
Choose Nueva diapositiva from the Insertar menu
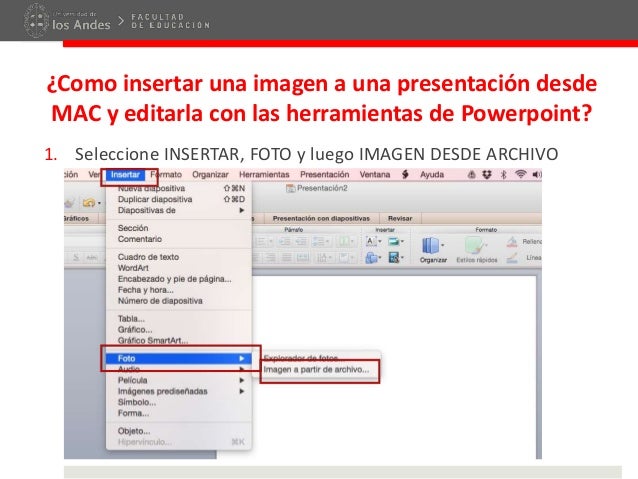pyautogui.click(x=179, y=188)
